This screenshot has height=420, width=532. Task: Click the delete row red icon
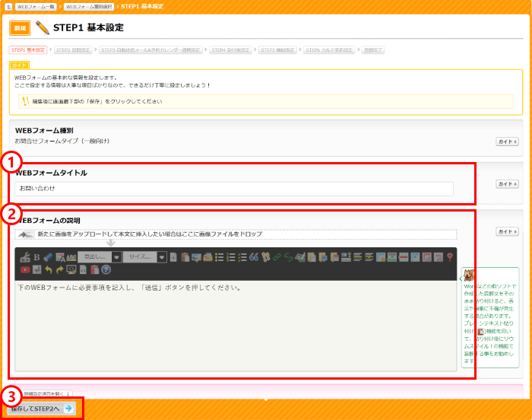tap(404, 257)
